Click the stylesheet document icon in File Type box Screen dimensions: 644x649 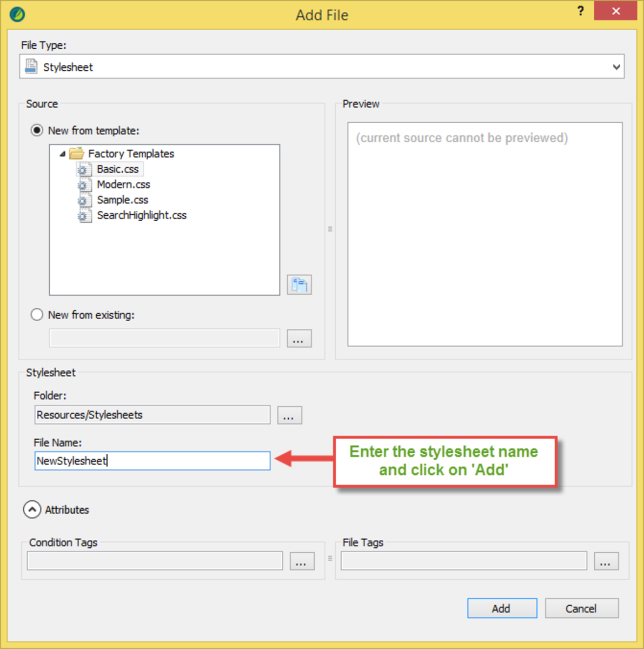[31, 66]
